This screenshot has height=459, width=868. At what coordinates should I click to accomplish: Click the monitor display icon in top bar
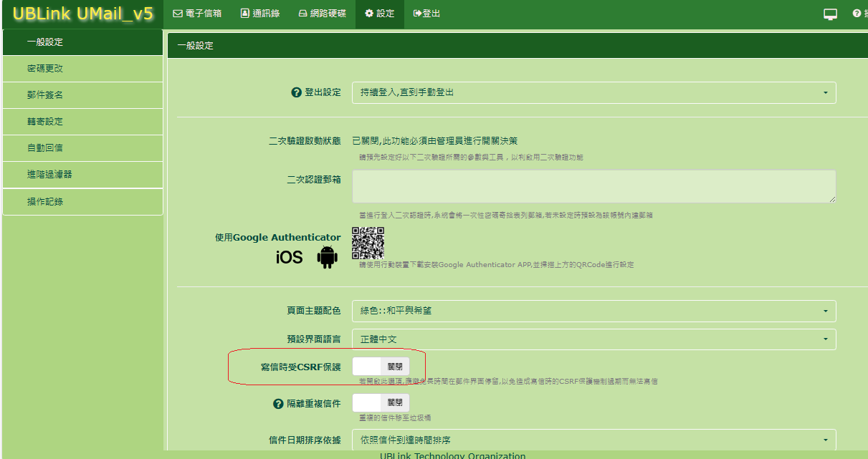tap(831, 14)
